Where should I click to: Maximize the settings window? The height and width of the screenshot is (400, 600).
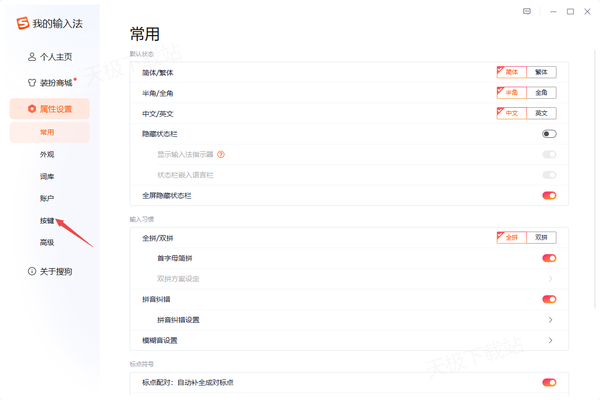point(570,12)
